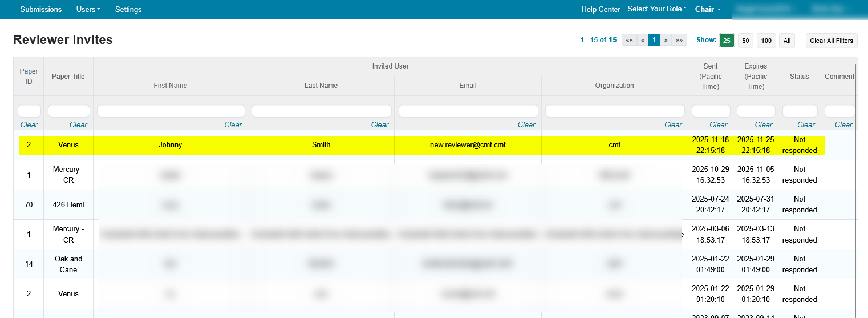Clear the Paper Title filter

78,124
